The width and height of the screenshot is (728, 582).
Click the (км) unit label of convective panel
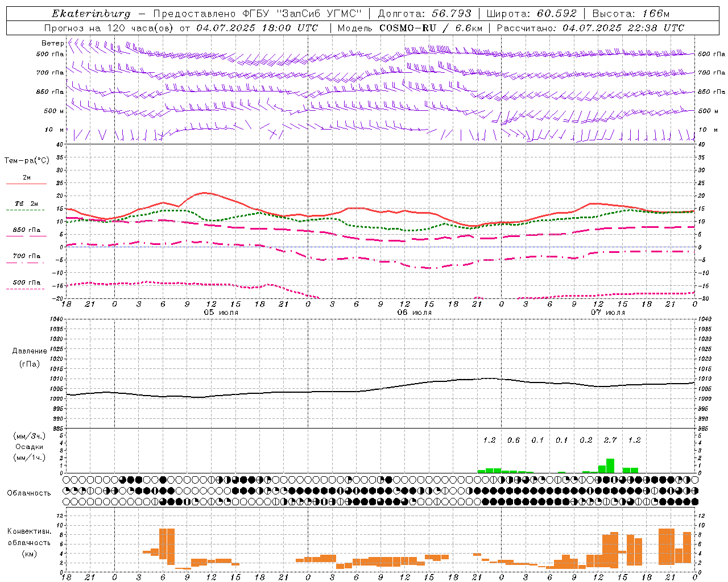(29, 554)
